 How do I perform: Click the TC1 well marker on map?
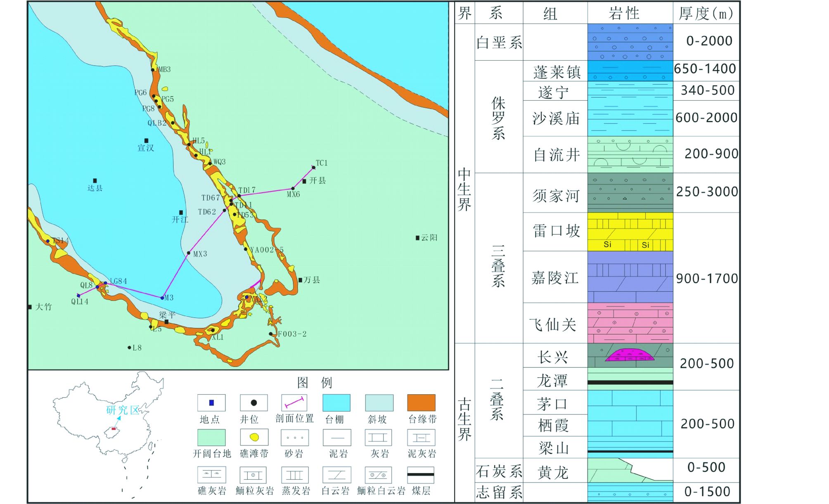coord(313,168)
